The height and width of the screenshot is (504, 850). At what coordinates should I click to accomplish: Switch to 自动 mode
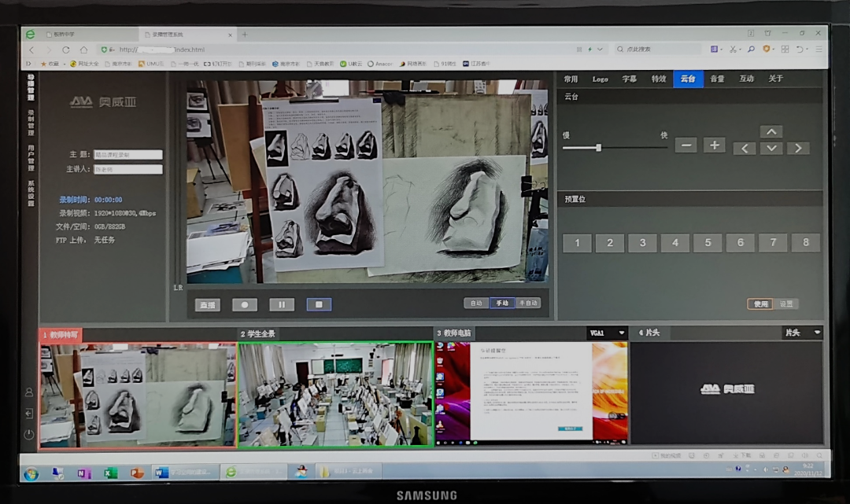pyautogui.click(x=476, y=304)
